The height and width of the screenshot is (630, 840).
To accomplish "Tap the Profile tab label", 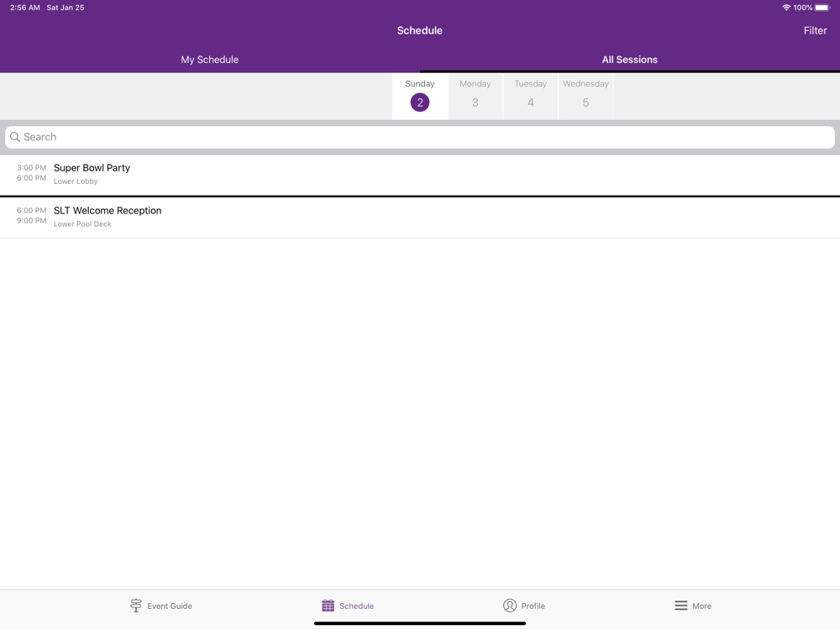I will coord(533,606).
